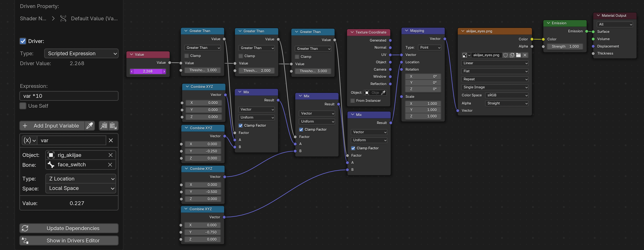
Task: Enable Clamp on Threshold 1.000 Greater Than node
Action: tap(186, 56)
